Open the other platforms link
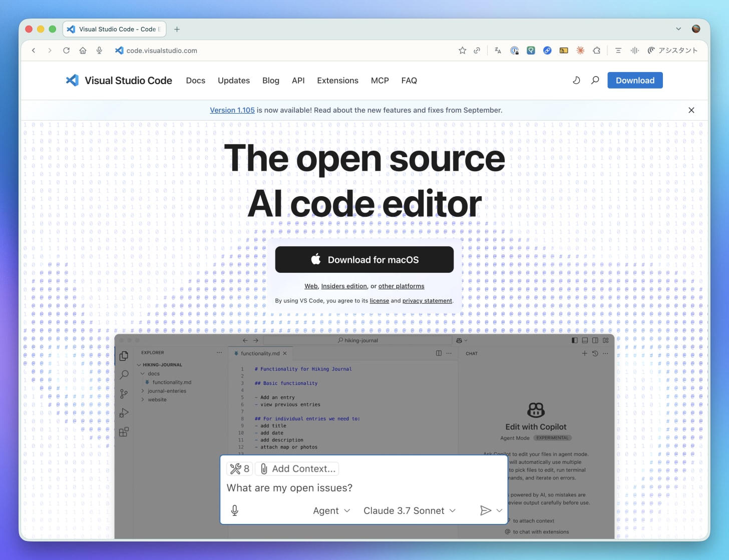This screenshot has width=729, height=560. (x=401, y=286)
